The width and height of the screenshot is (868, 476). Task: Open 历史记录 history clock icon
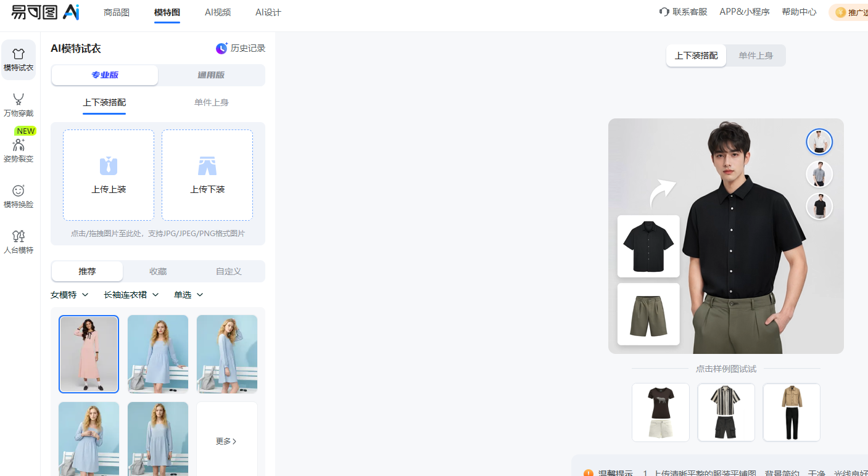(x=221, y=48)
